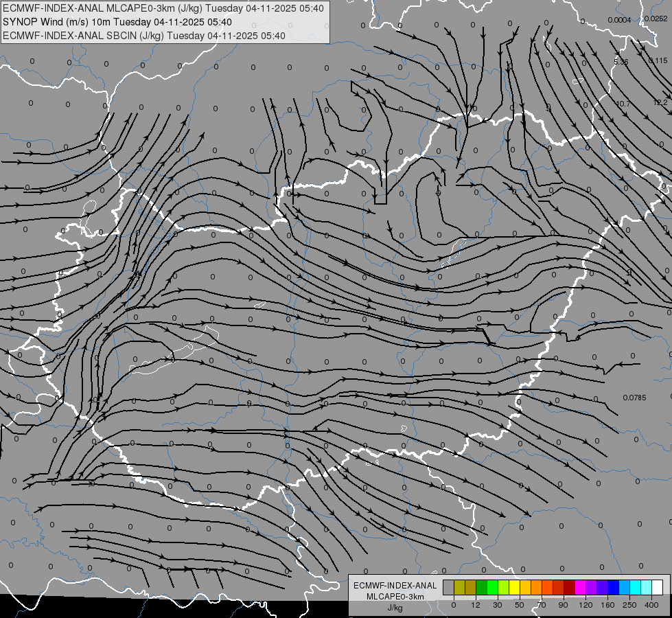
Task: Click the map value '0.0004'
Action: pyautogui.click(x=619, y=20)
